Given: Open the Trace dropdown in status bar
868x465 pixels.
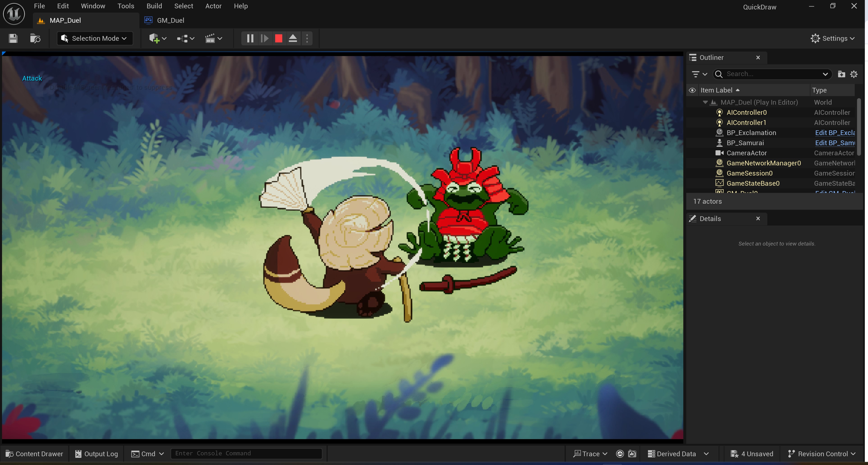Looking at the screenshot, I should click(x=590, y=454).
